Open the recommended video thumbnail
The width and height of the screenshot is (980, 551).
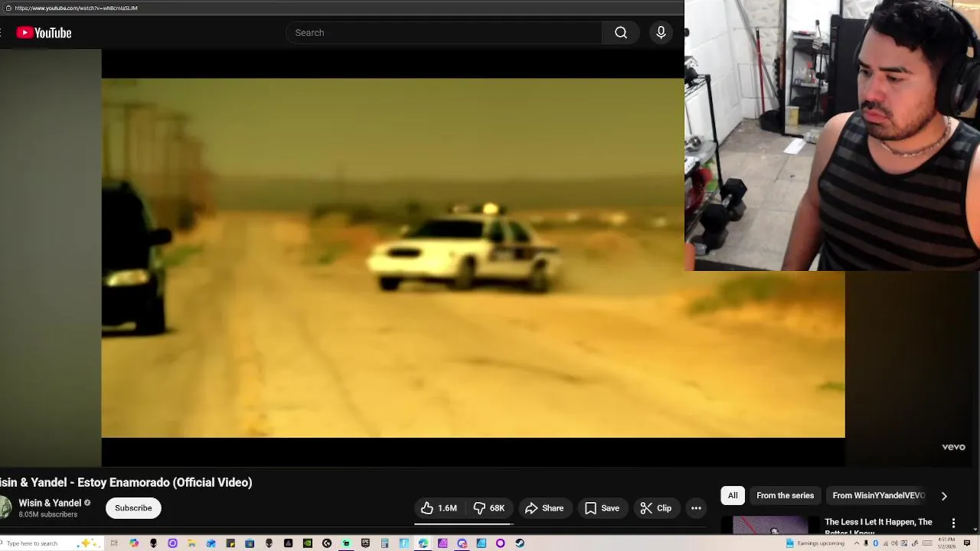770,525
